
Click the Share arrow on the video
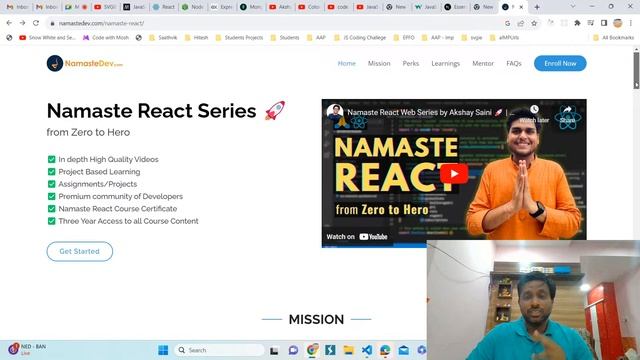click(567, 114)
